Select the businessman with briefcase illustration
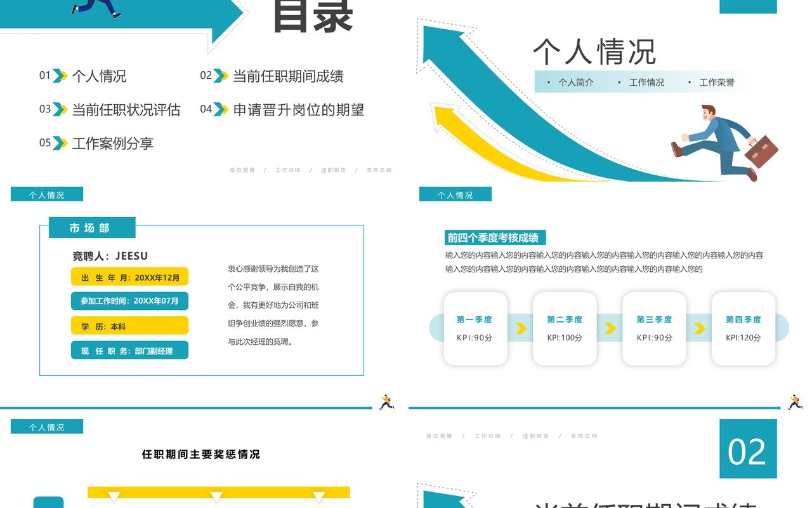812x508 pixels. pos(724,143)
